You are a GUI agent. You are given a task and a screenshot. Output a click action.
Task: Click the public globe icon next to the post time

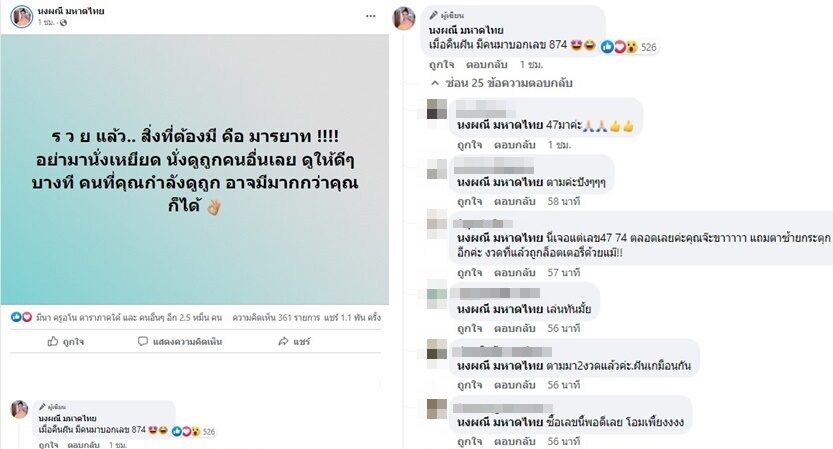click(63, 22)
